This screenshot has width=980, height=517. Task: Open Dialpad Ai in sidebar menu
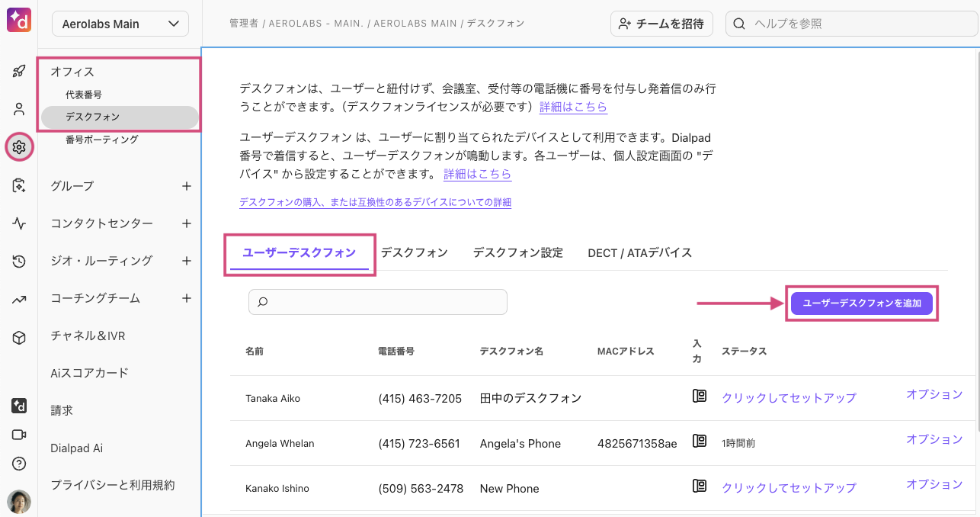(x=76, y=448)
